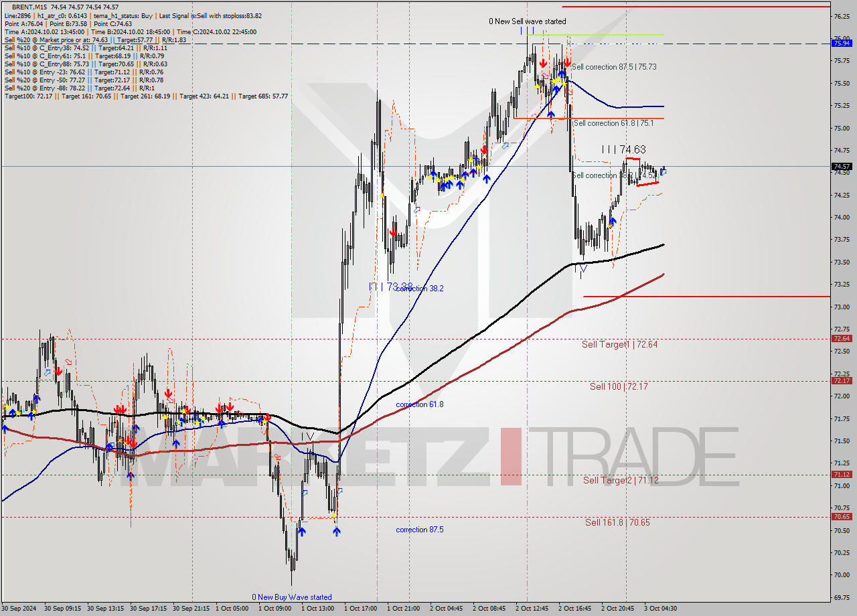Select the 'Sell correction 87.5 | 75.73' label
This screenshot has width=857, height=616.
click(614, 67)
